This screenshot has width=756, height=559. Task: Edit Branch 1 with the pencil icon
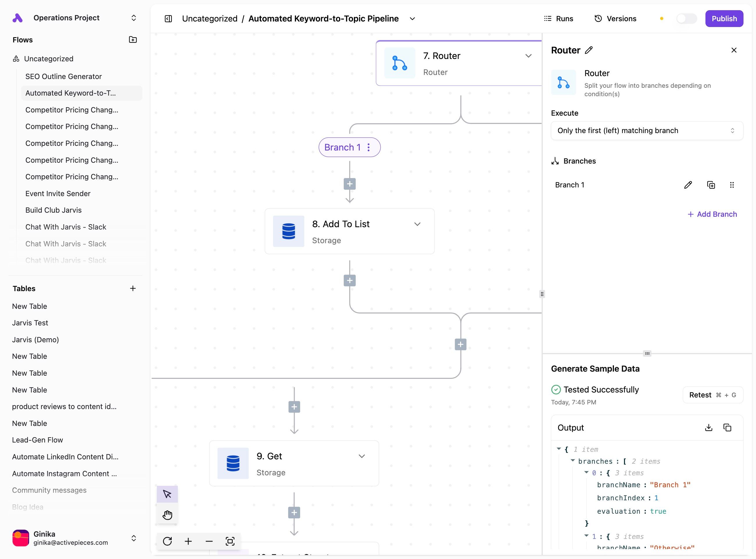pyautogui.click(x=688, y=185)
